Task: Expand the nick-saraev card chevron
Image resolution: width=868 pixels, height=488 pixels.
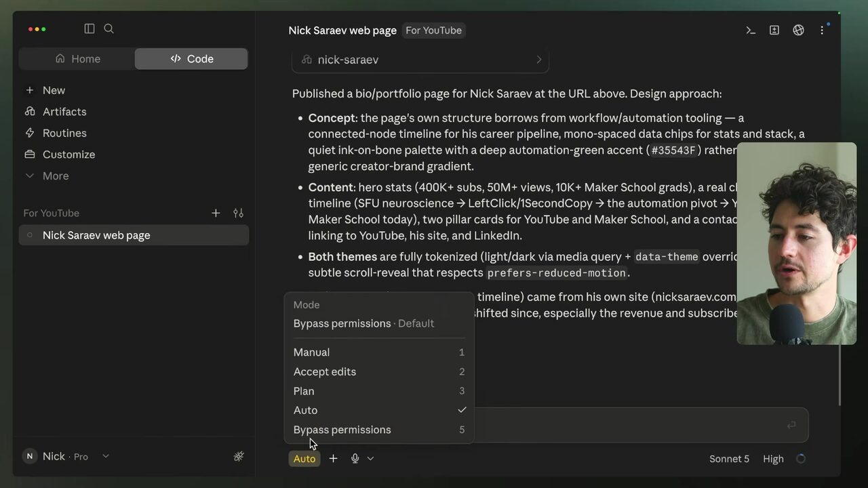Action: pyautogui.click(x=539, y=60)
